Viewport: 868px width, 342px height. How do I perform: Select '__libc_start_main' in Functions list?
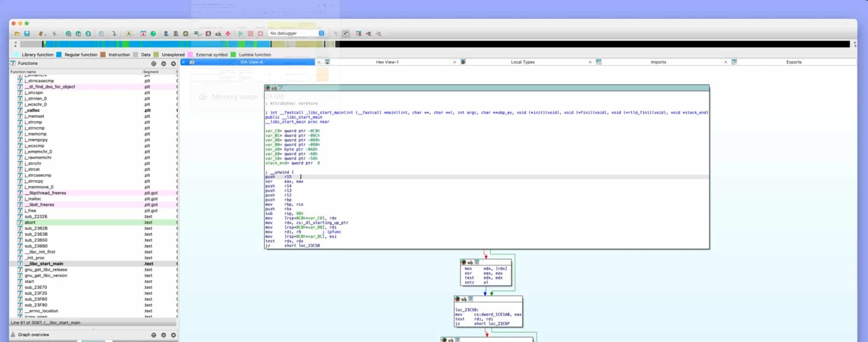pos(93,264)
